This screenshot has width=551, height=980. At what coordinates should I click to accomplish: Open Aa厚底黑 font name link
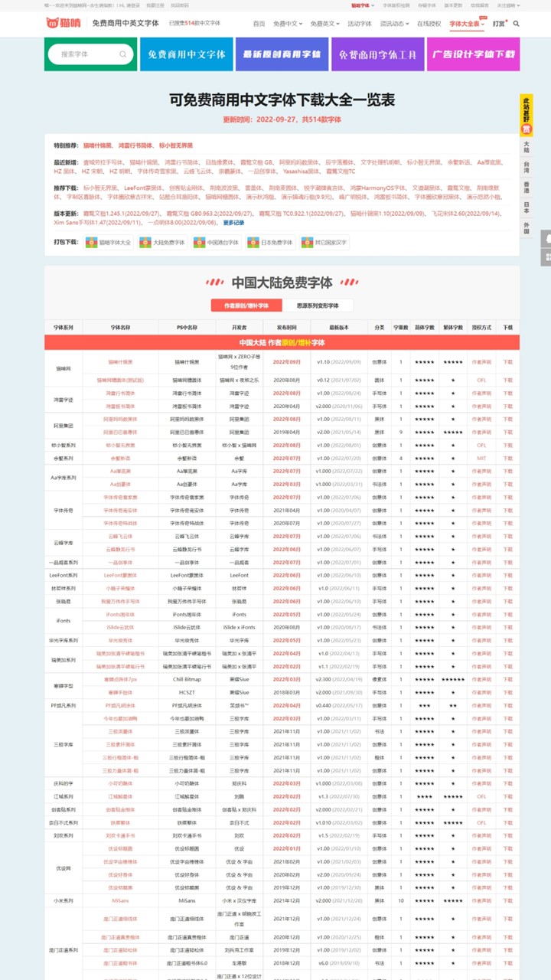120,471
